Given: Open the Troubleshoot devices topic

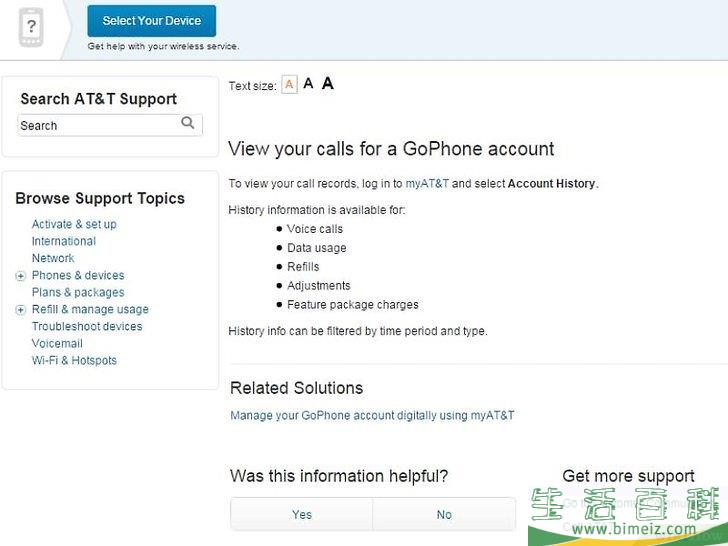Looking at the screenshot, I should click(87, 326).
